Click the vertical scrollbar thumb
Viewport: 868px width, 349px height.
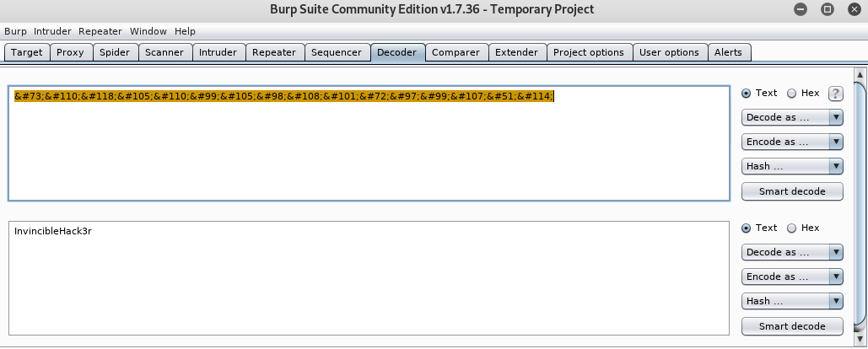click(x=860, y=205)
